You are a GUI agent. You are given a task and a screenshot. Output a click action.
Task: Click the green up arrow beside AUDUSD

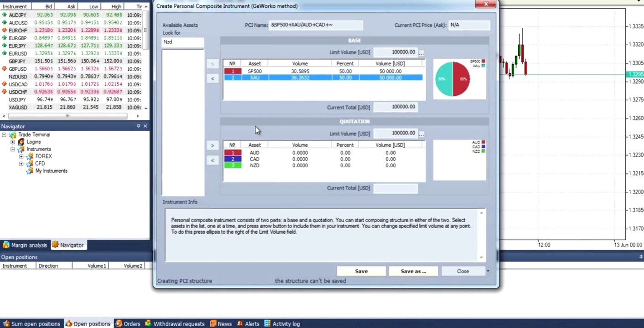(x=5, y=23)
